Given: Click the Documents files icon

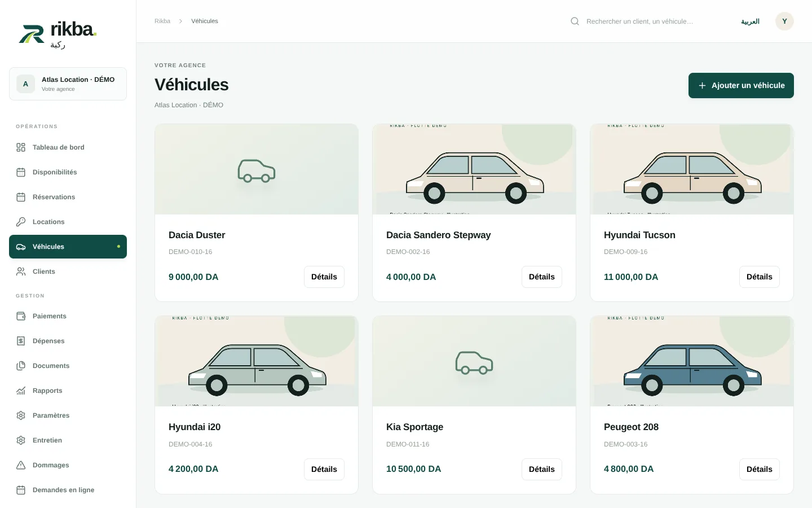Looking at the screenshot, I should 21,366.
